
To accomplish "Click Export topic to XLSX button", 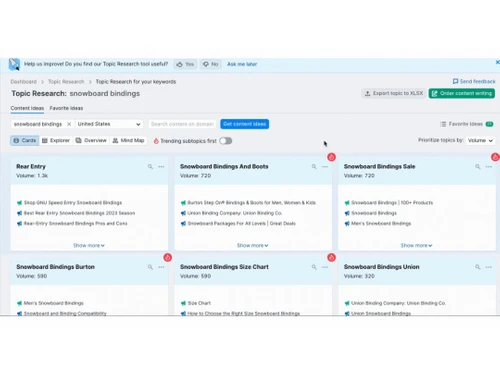I will click(394, 93).
